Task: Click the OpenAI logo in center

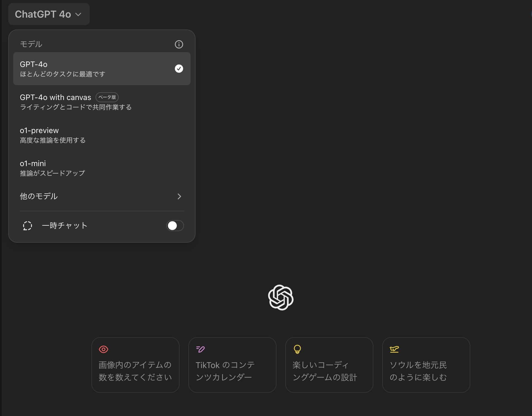Action: (281, 297)
